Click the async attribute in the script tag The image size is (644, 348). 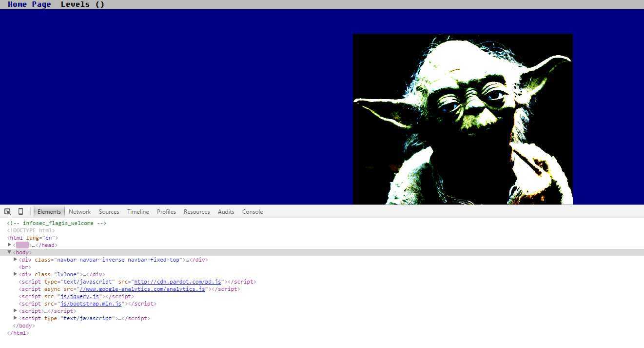52,289
